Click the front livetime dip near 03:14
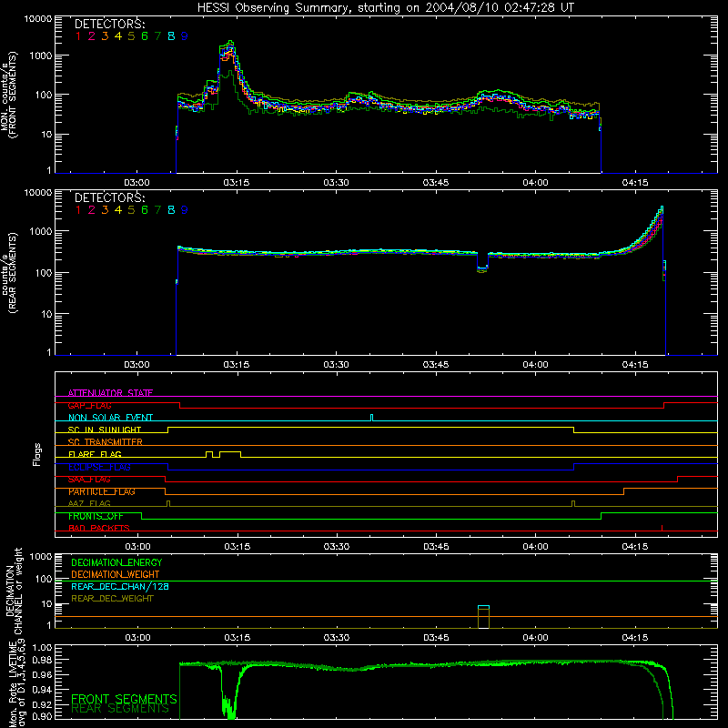Image resolution: width=728 pixels, height=728 pixels. tap(229, 694)
